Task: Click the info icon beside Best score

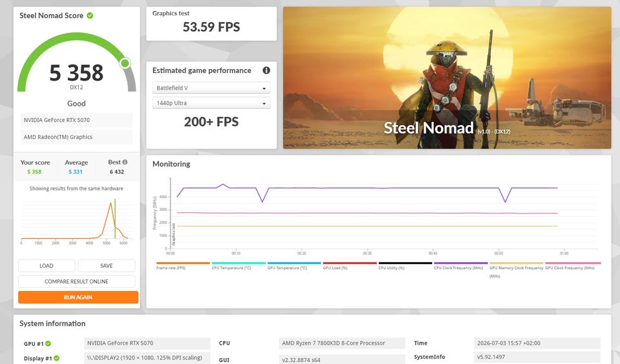Action: point(125,162)
